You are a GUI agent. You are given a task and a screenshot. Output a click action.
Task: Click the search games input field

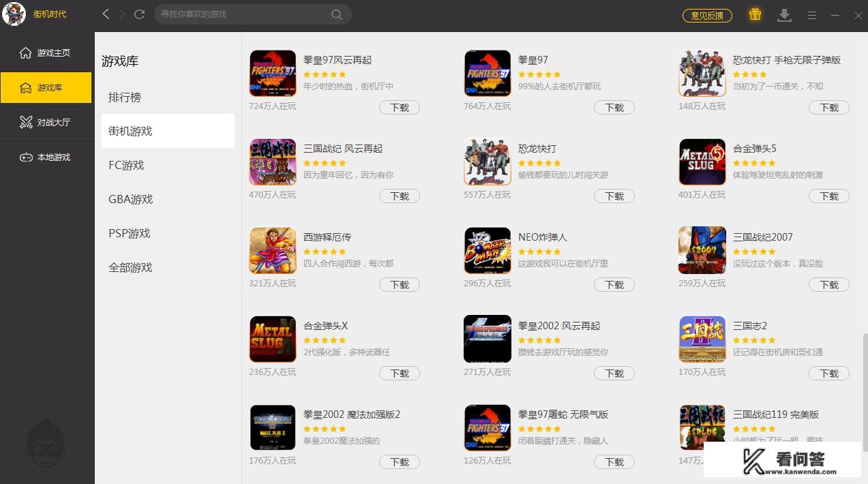click(245, 14)
